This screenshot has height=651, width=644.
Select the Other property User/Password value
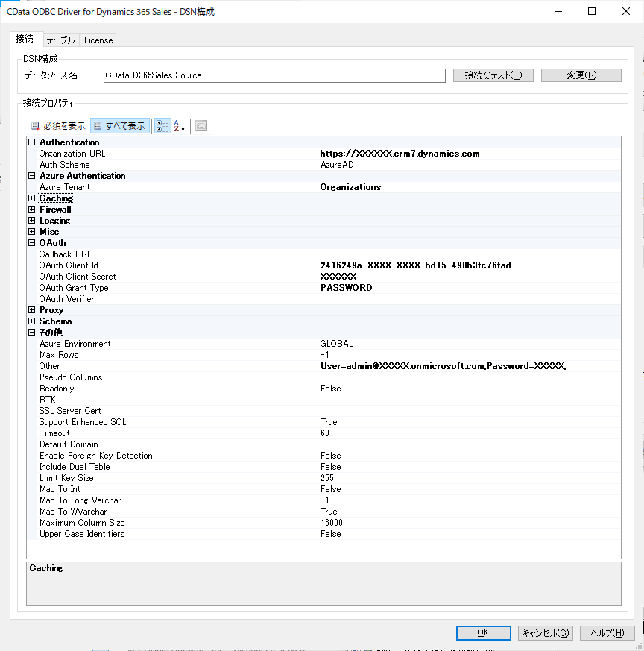[x=443, y=366]
